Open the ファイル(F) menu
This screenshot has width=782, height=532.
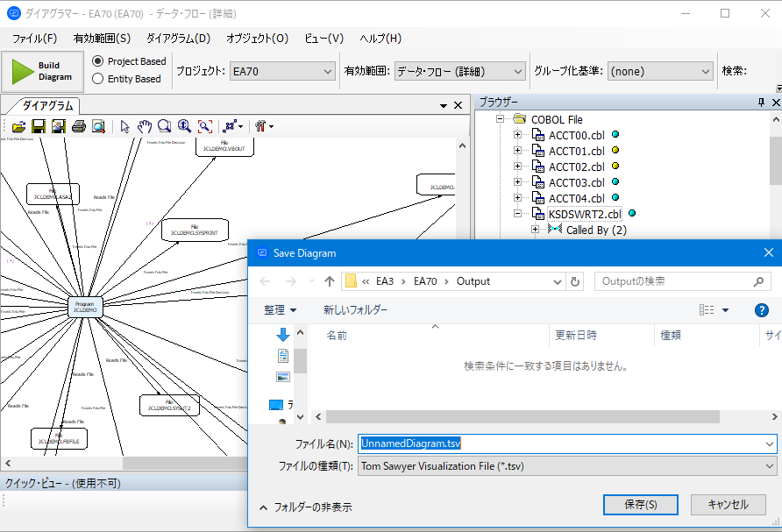coord(34,39)
